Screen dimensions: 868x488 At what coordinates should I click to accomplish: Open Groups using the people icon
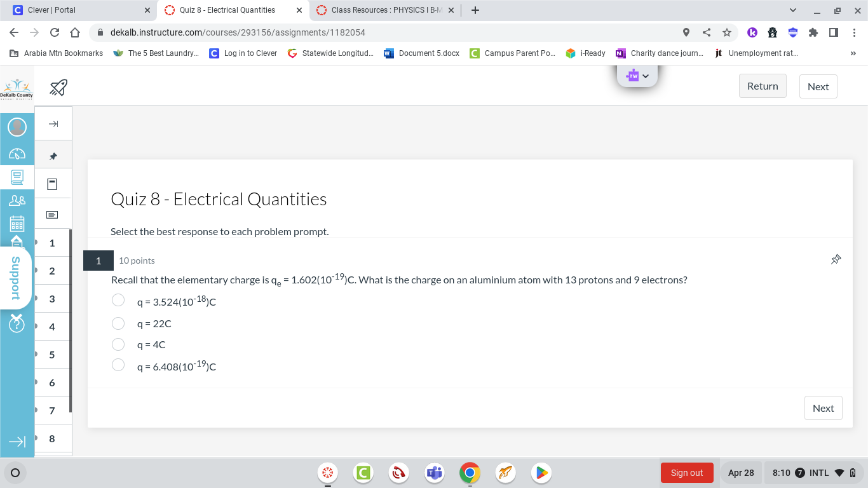17,200
